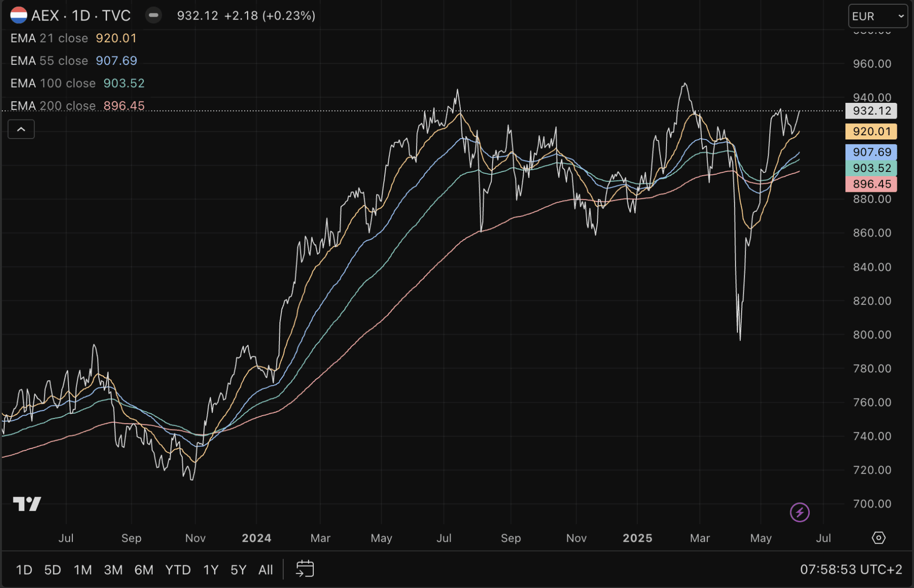Select the 1D time range
The width and height of the screenshot is (914, 588).
(x=24, y=570)
